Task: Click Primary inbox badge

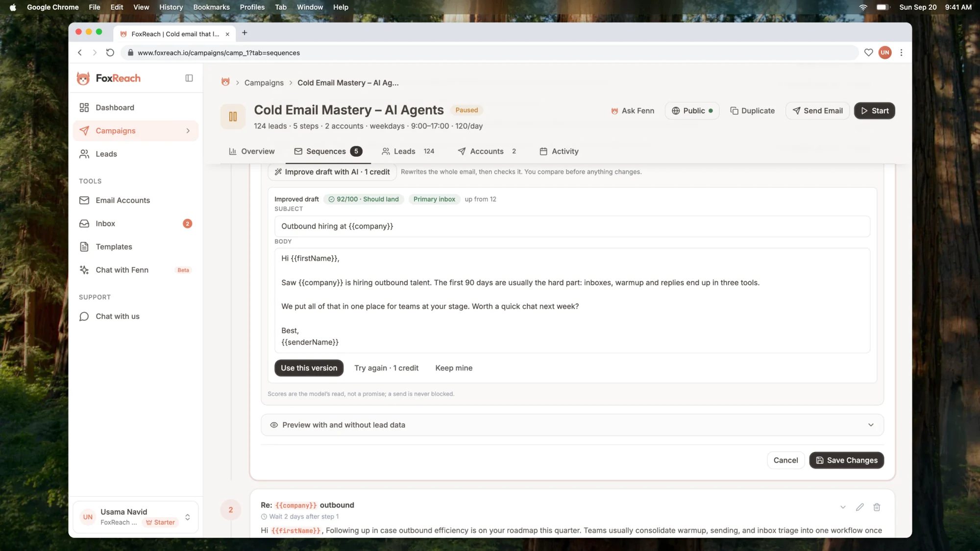Action: [x=434, y=199]
